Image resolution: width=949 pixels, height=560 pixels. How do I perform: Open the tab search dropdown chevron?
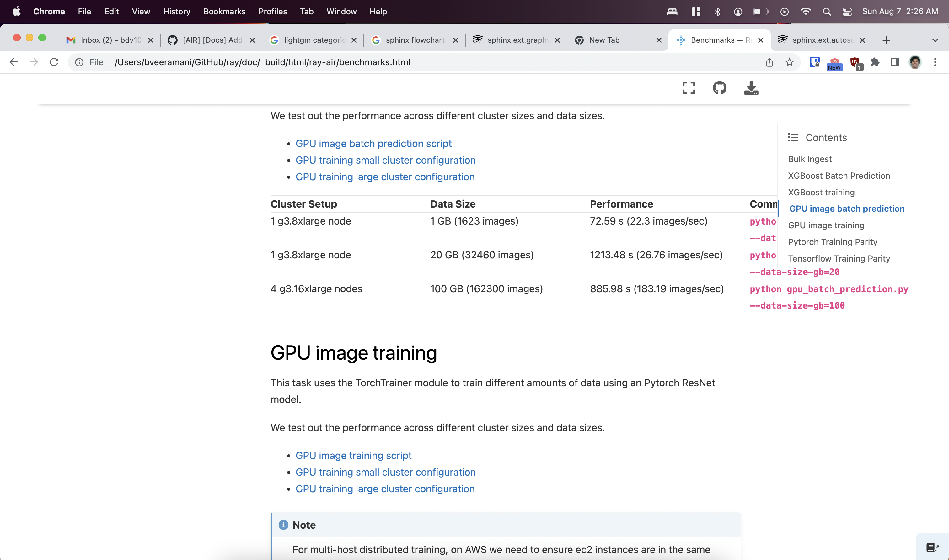[x=935, y=40]
